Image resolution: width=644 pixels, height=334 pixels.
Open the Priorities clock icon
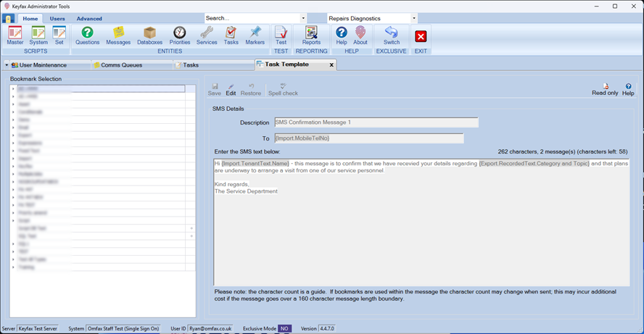(x=180, y=36)
